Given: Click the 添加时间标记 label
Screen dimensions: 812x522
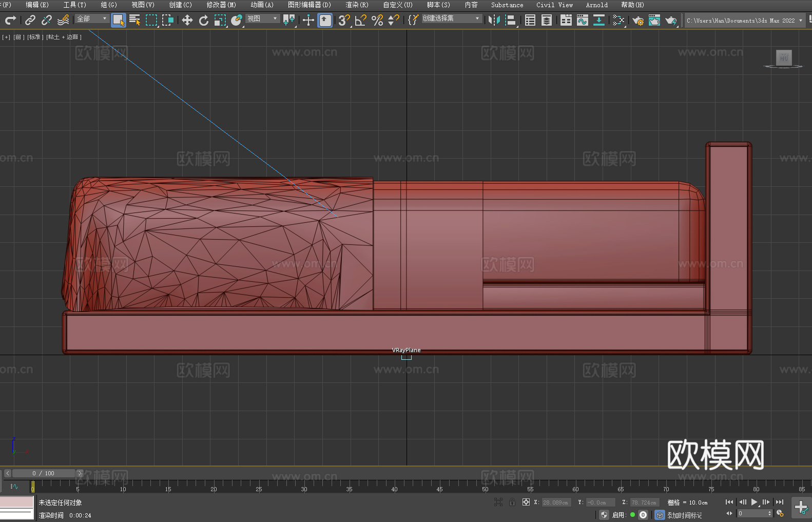Looking at the screenshot, I should 684,515.
